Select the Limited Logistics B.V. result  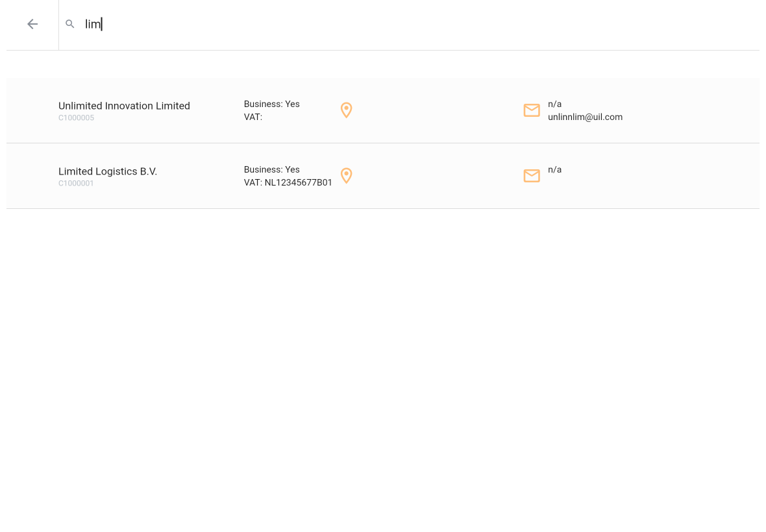(x=108, y=171)
